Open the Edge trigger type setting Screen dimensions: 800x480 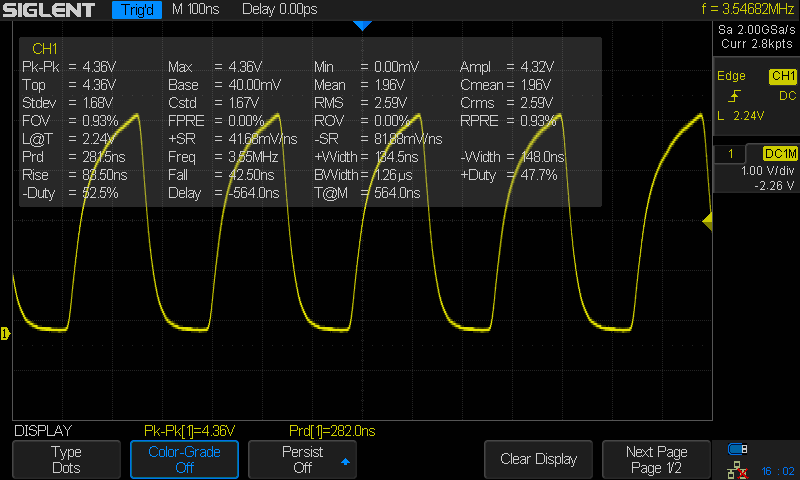click(733, 76)
